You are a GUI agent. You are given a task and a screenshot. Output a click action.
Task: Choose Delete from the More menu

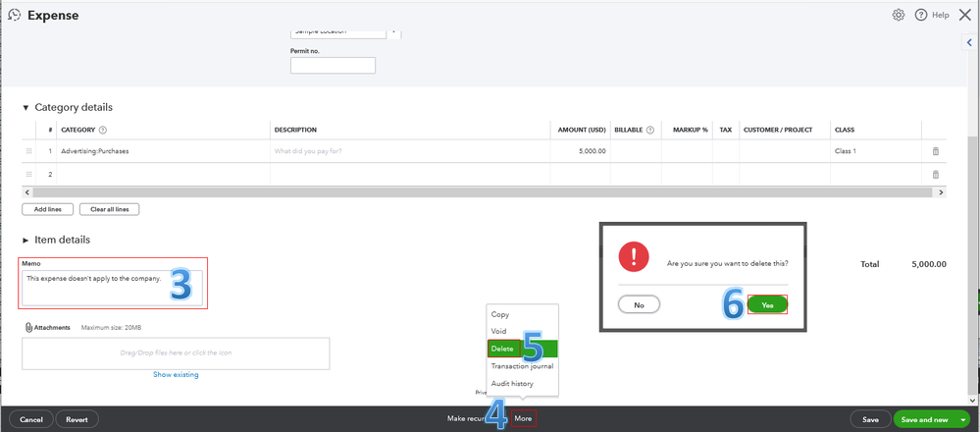tap(522, 349)
